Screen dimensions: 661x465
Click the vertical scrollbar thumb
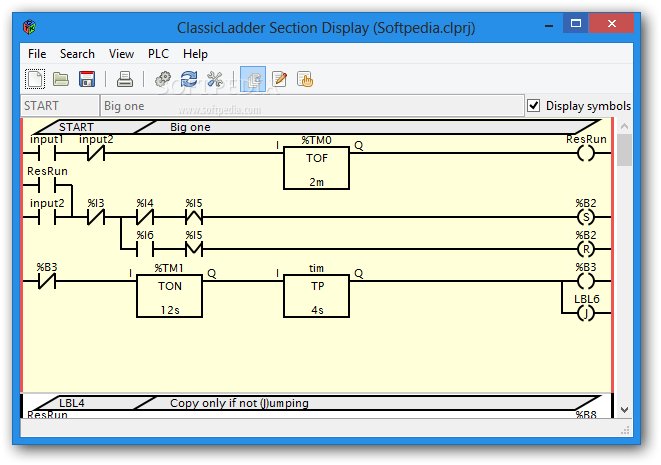(x=624, y=150)
